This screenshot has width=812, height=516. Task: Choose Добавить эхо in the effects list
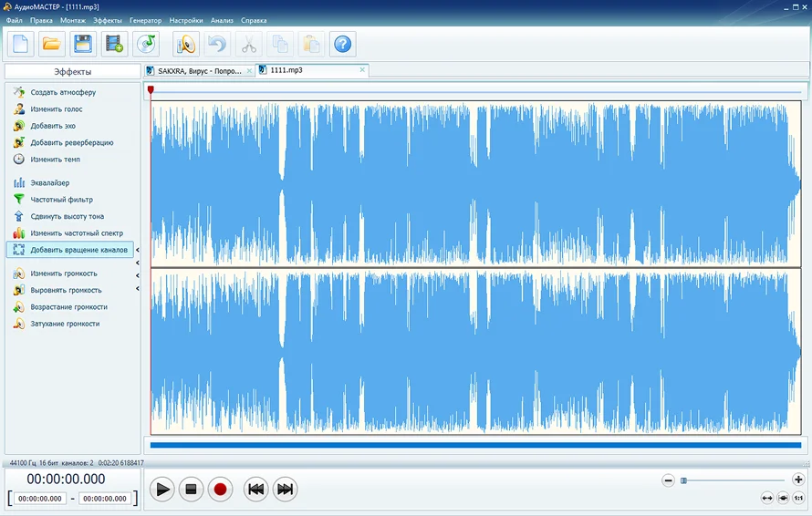pyautogui.click(x=53, y=126)
